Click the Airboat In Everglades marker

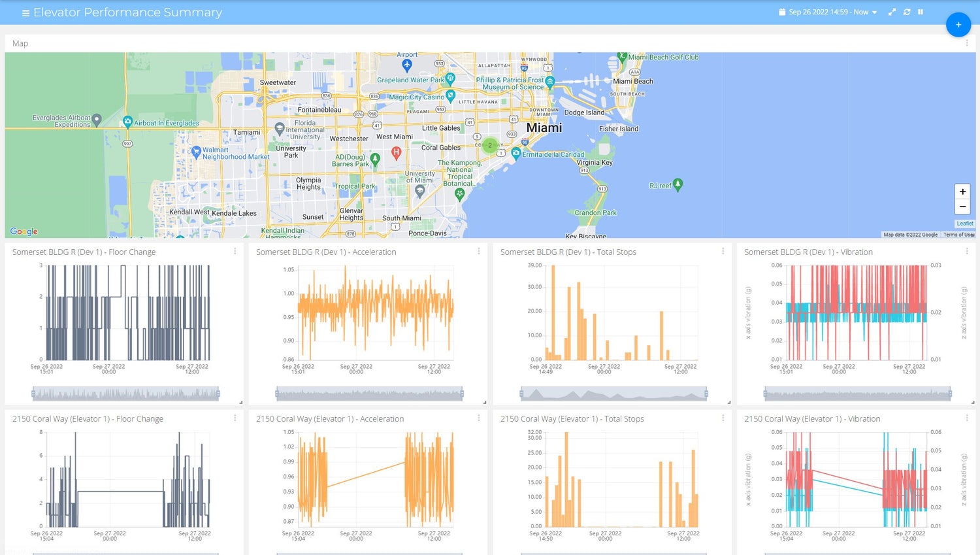[128, 122]
